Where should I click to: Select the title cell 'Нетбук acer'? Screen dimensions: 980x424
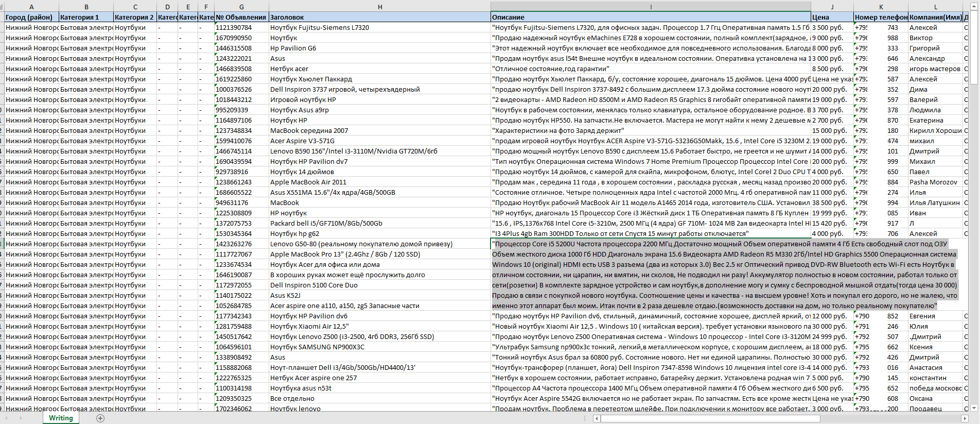(x=380, y=69)
